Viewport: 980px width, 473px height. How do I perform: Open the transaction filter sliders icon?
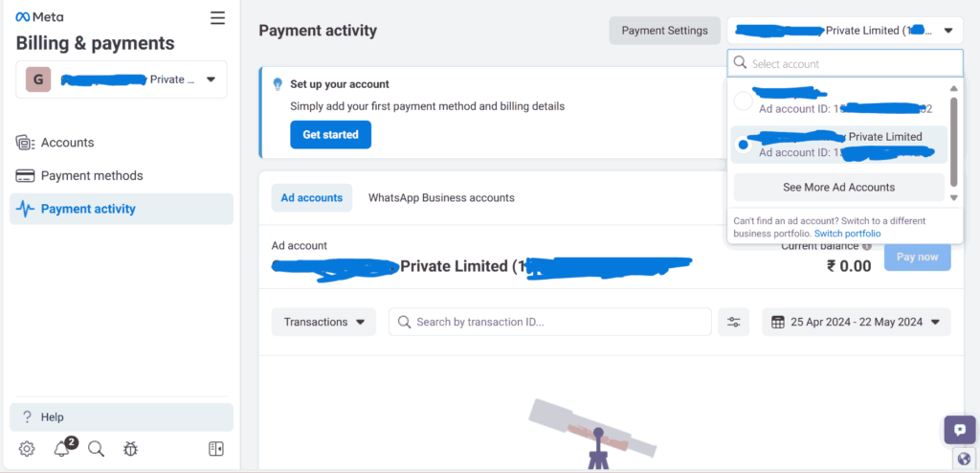click(734, 322)
